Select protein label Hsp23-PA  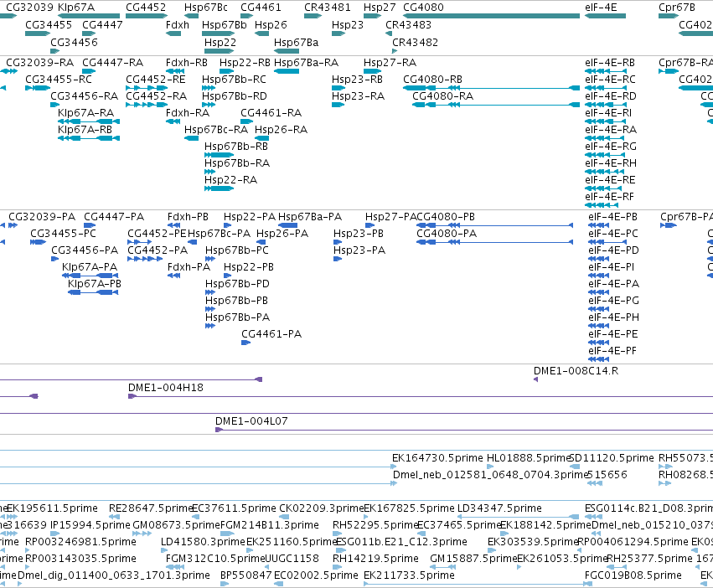pyautogui.click(x=359, y=250)
